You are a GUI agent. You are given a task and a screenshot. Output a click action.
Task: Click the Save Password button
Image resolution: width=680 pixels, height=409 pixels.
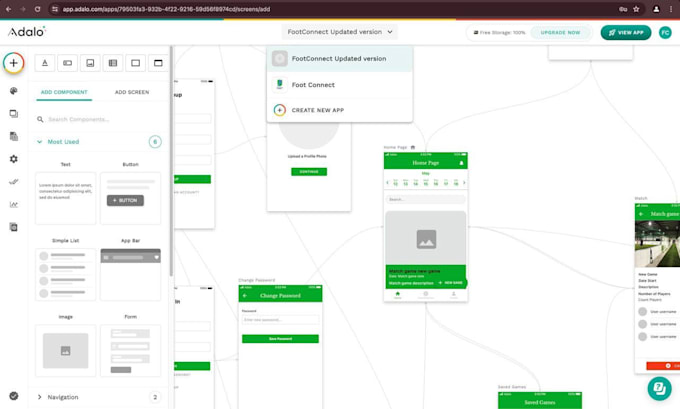(x=280, y=339)
